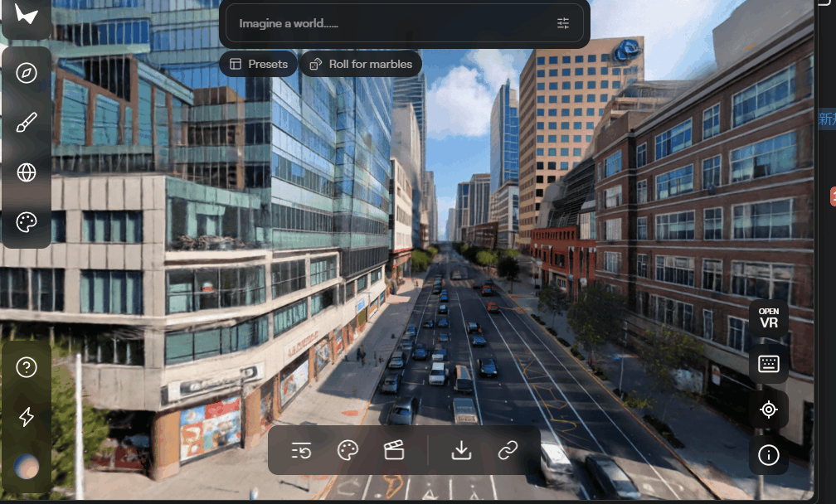Screen dimensions: 836x504
Task: Open help via the question mark icon
Action: pyautogui.click(x=27, y=367)
